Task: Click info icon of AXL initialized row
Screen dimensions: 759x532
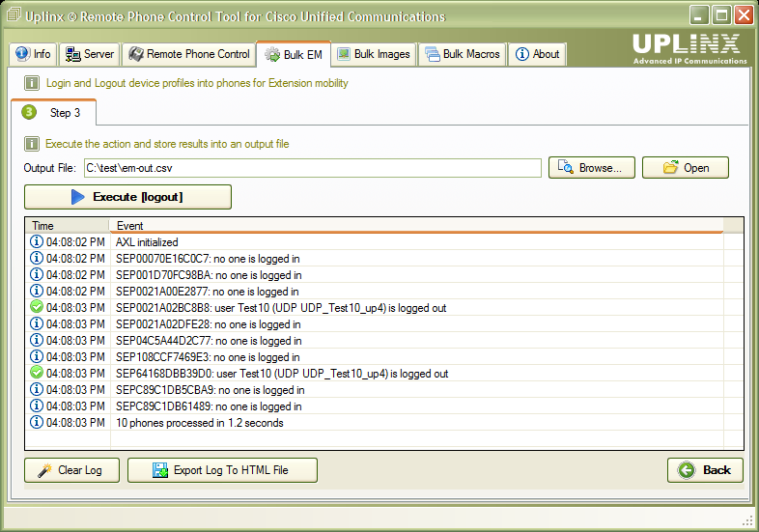Action: click(37, 241)
